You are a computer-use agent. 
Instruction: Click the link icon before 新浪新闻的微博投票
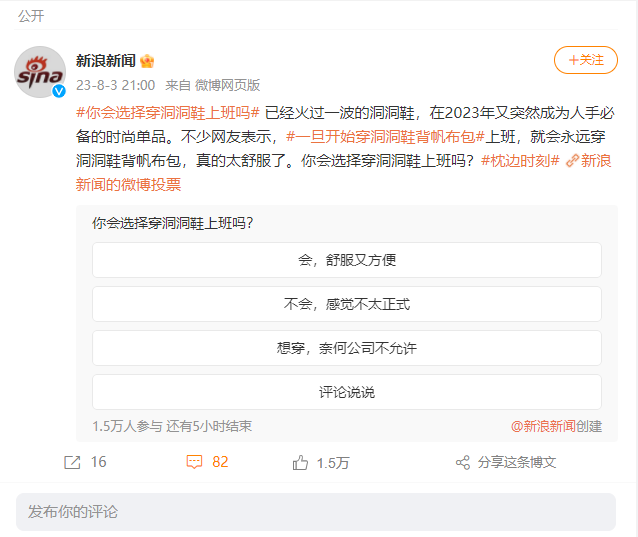pos(571,161)
